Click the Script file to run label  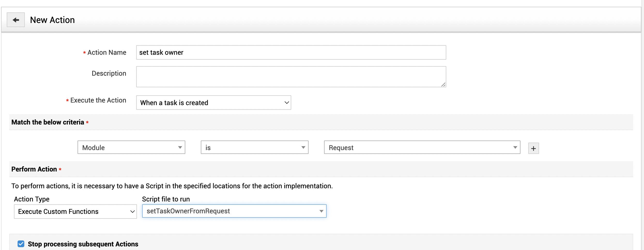click(166, 199)
